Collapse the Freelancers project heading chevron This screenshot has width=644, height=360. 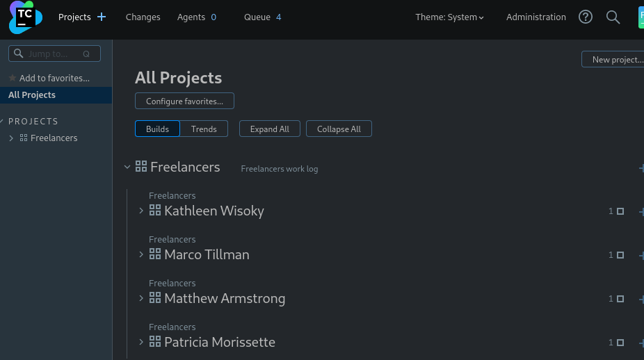pos(127,167)
